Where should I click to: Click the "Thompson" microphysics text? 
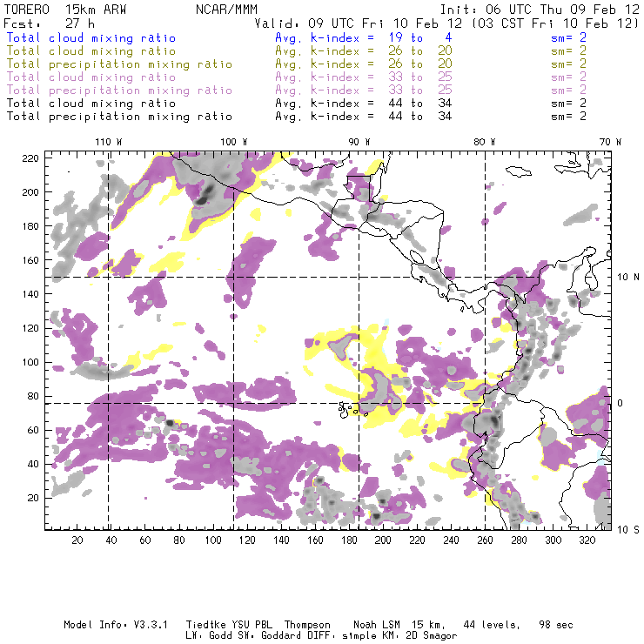307,625
